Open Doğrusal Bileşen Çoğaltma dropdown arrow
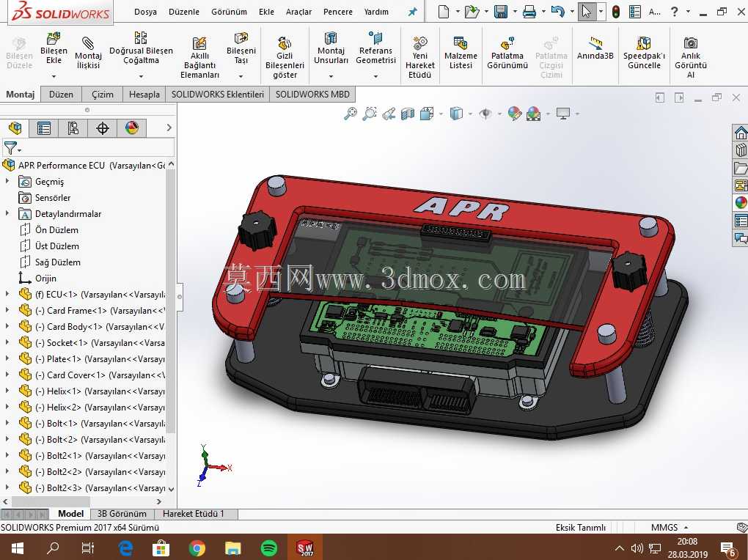The image size is (748, 560). pos(141,76)
